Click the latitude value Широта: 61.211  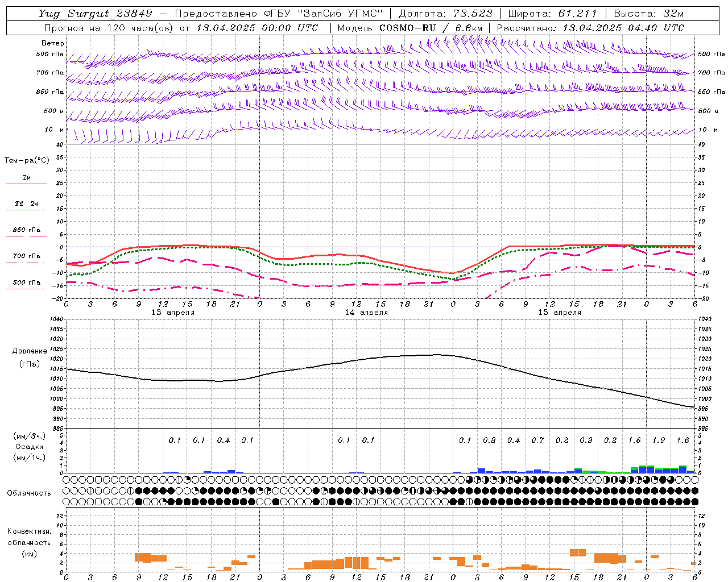552,14
